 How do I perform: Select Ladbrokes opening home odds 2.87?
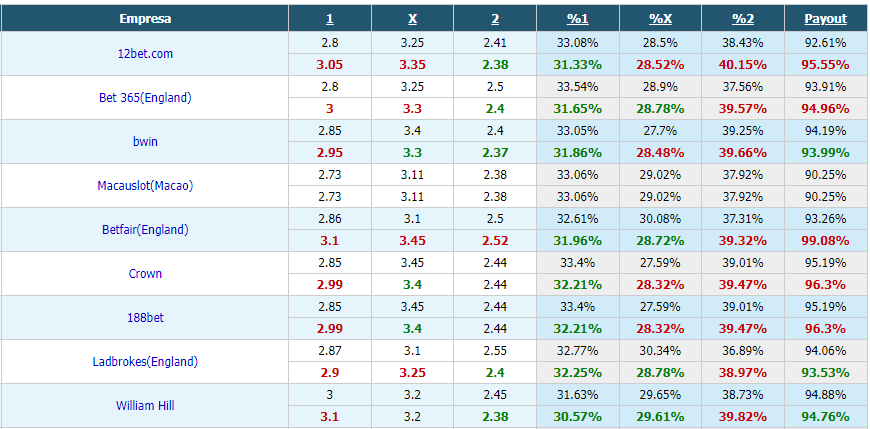coord(330,351)
